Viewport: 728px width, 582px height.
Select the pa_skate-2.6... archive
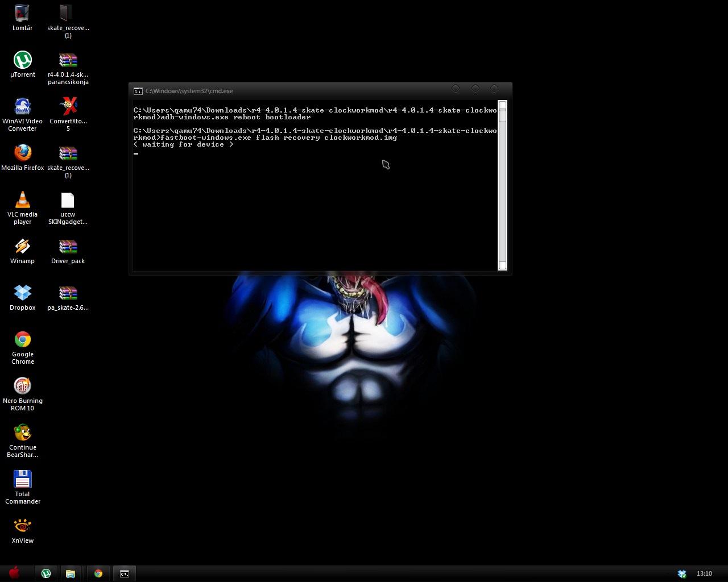tap(68, 297)
